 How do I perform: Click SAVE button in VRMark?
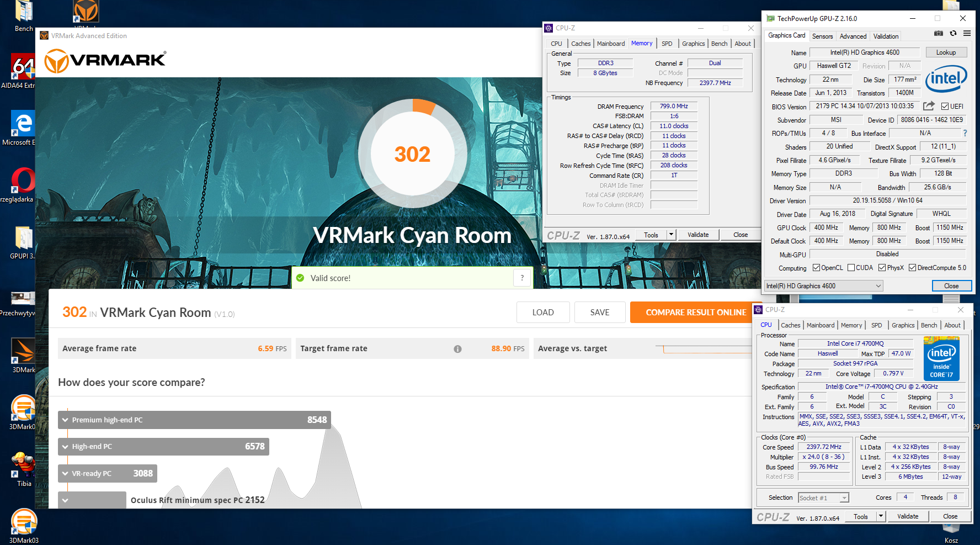coord(600,313)
